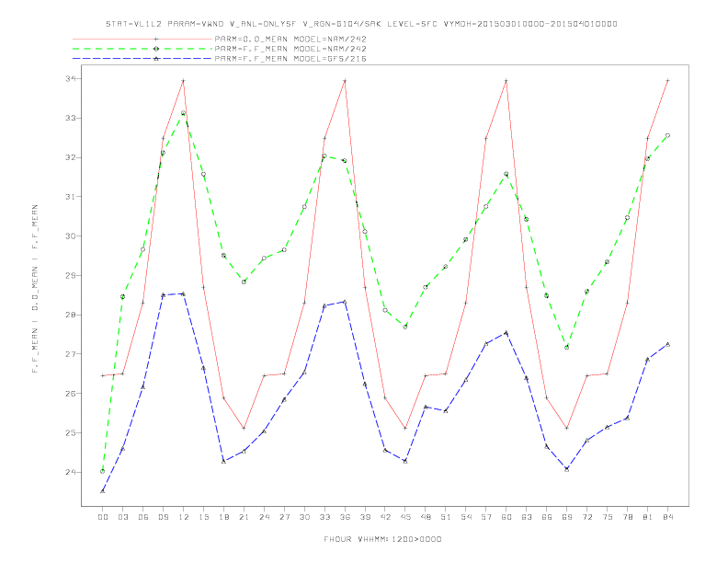Click y-axis tick label 32
The image size is (728, 563).
[71, 157]
